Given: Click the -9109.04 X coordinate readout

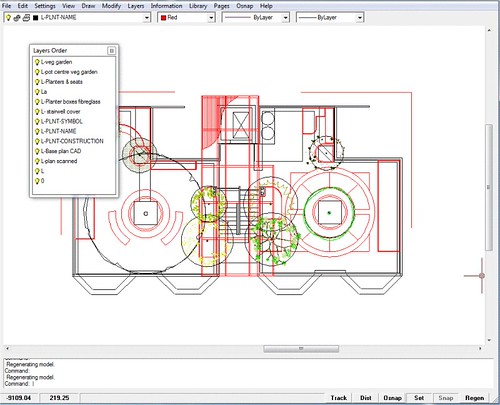Looking at the screenshot, I should (19, 398).
